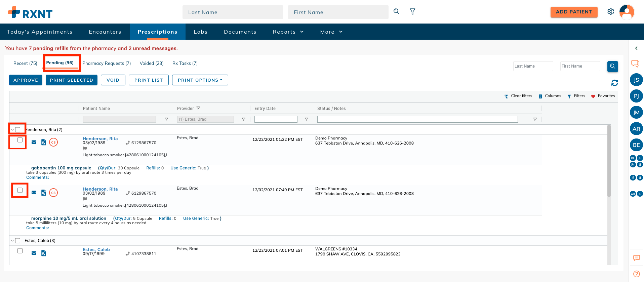Screen dimensions: 644x282
Task: Collapse the Estes, Caleb group
Action: click(12, 241)
